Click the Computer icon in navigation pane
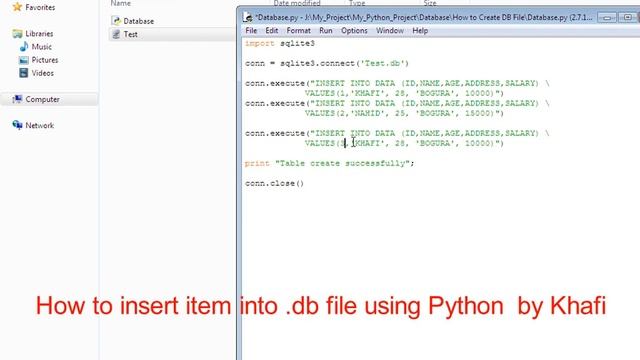Image resolution: width=640 pixels, height=360 pixels. 17,99
